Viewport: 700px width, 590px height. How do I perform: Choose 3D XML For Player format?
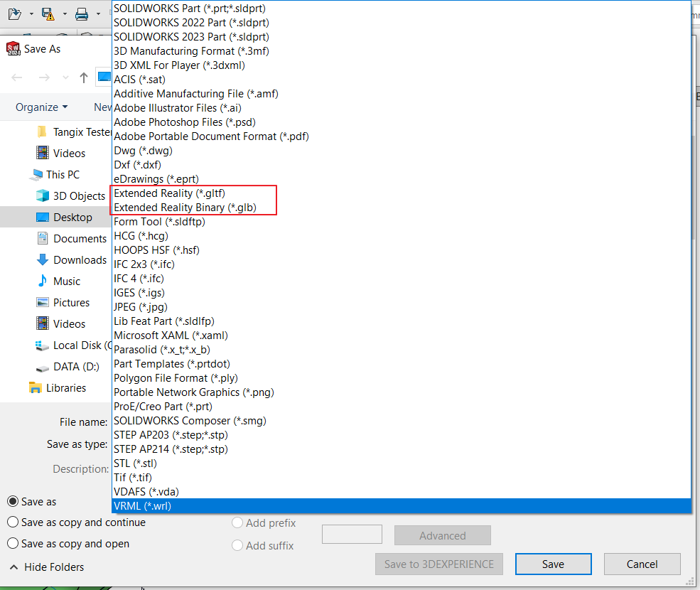tap(401, 65)
